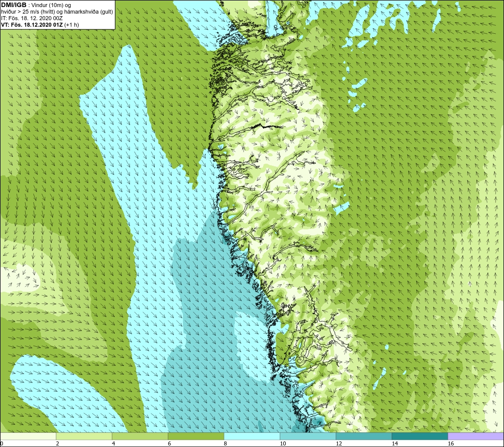Click the 'DMI/IGB : Vindur (10m) og' title line
Screen dimensions: 504x447
pos(36,5)
